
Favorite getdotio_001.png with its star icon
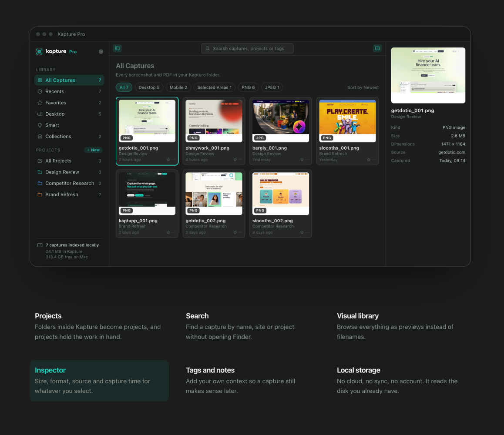(168, 160)
